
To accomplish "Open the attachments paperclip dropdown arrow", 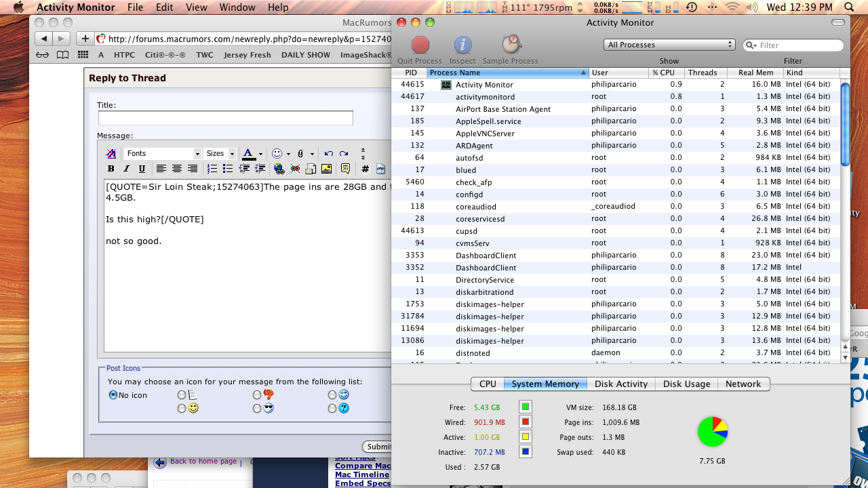I will pyautogui.click(x=311, y=154).
